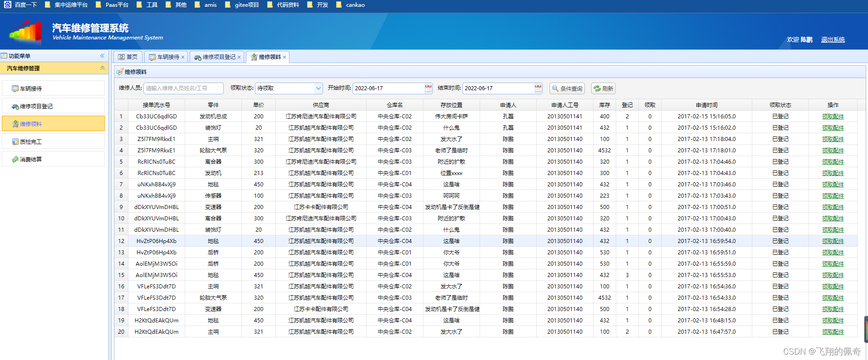
Task: Collapse the 功能菜单 sidebar with double-arrow icon
Action: pyautogui.click(x=102, y=56)
